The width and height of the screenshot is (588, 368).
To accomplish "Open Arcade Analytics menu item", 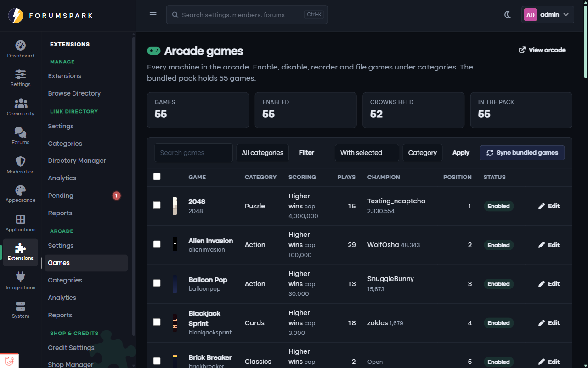I will [62, 298].
